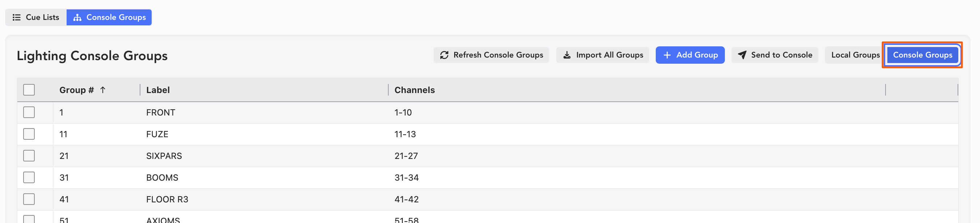This screenshot has width=980, height=223.
Task: Sort by the Label column header
Action: tap(158, 90)
